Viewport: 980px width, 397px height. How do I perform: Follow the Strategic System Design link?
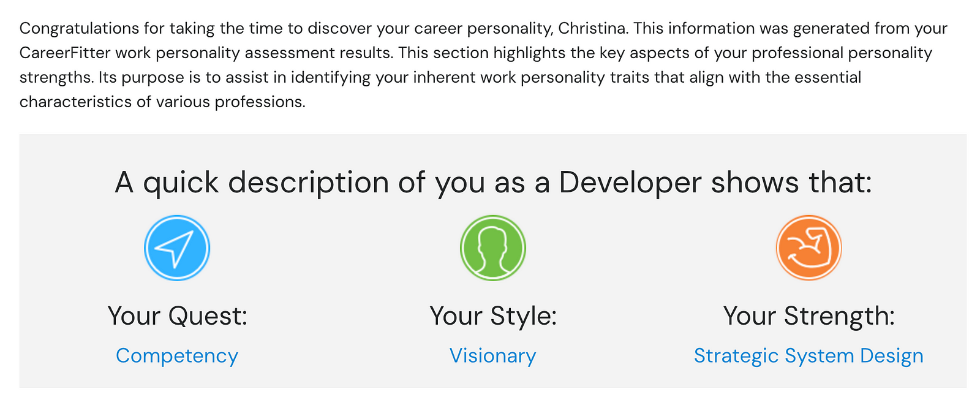click(809, 356)
